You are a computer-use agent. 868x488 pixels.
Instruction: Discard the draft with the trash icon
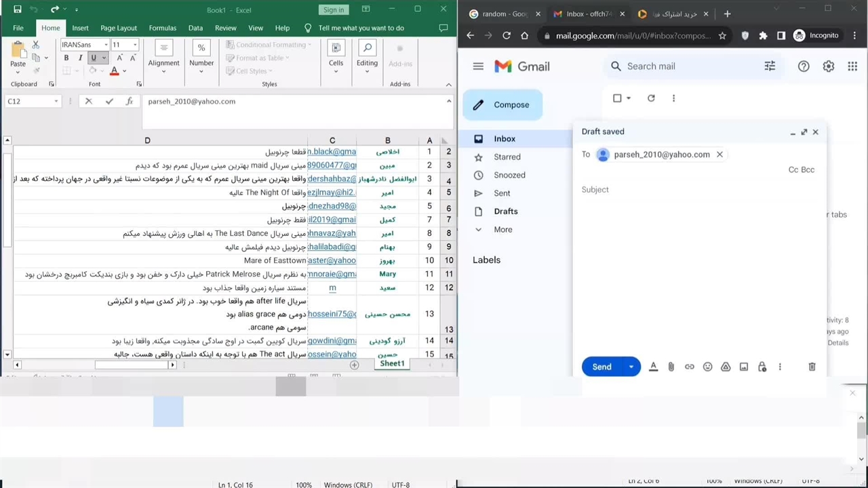812,367
